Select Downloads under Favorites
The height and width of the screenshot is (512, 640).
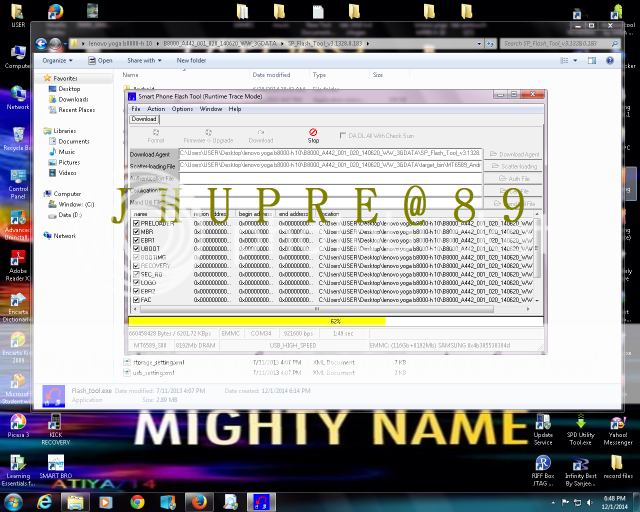click(x=72, y=99)
